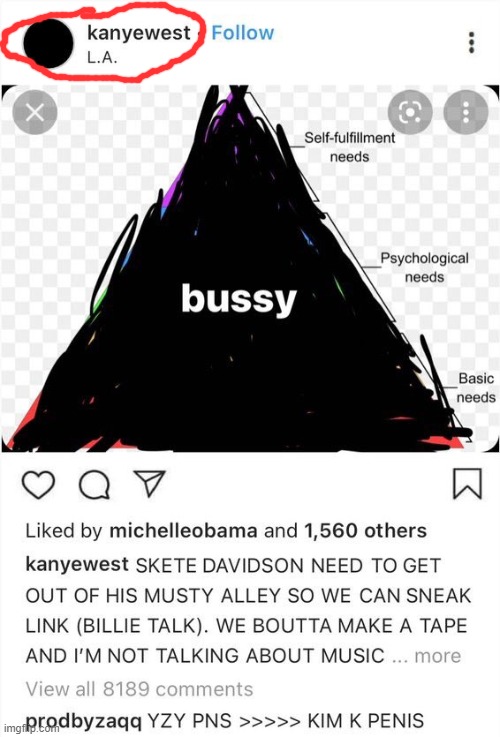Save the post with the bookmark icon
Image resolution: width=500 pixels, height=737 pixels.
[x=467, y=483]
